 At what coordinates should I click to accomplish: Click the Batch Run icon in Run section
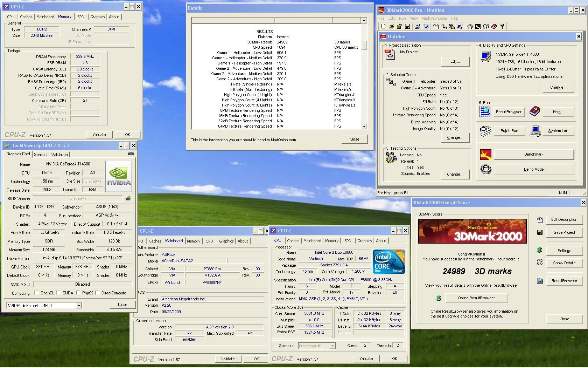pyautogui.click(x=485, y=131)
